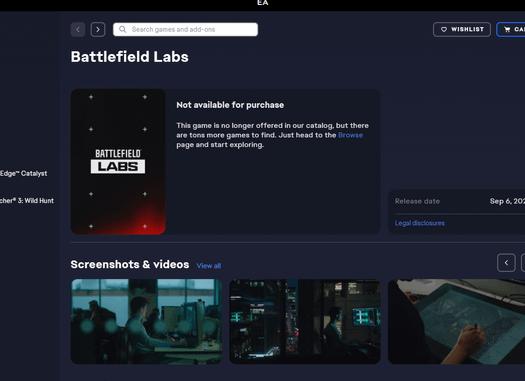Open the Battlefield Labs cover art

(118, 161)
